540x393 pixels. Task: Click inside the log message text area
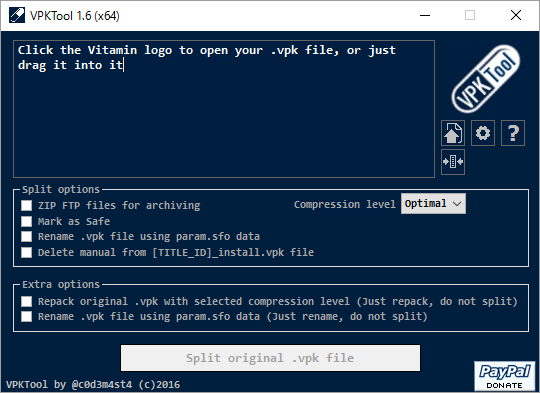click(x=224, y=109)
